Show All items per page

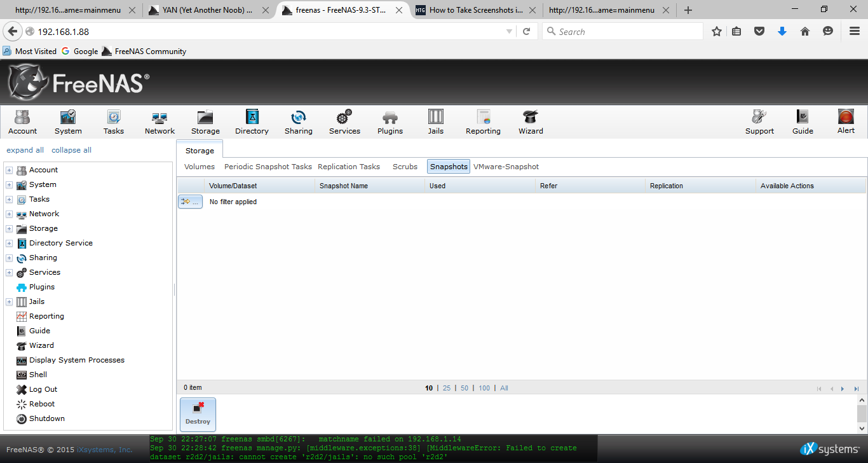(504, 388)
